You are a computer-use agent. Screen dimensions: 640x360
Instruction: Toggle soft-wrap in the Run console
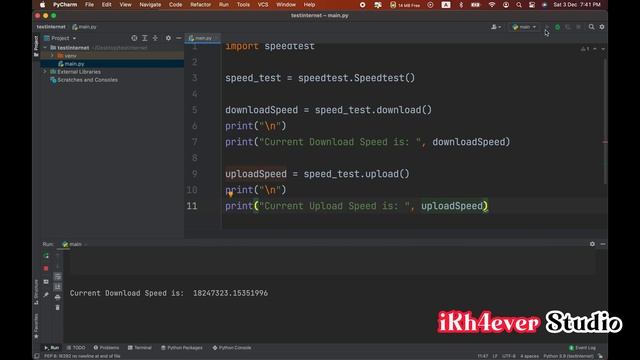click(x=58, y=276)
